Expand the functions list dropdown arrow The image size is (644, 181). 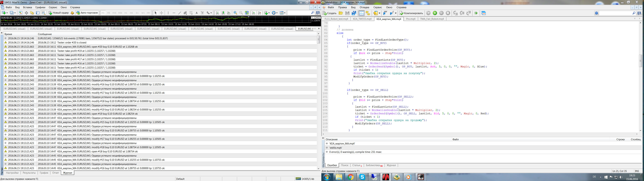[396, 13]
